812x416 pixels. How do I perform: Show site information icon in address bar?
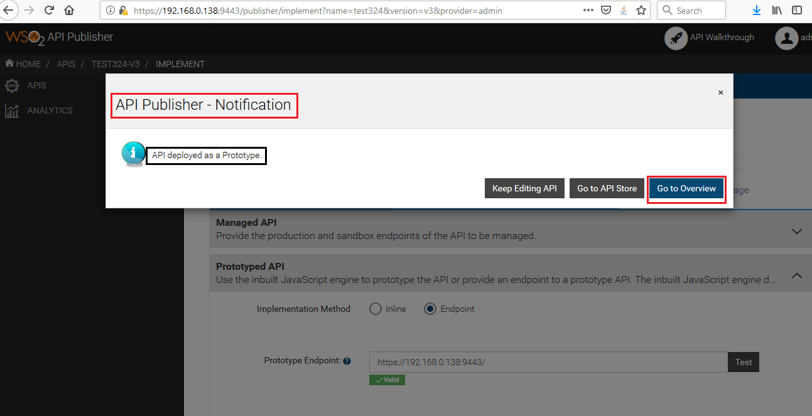[110, 10]
